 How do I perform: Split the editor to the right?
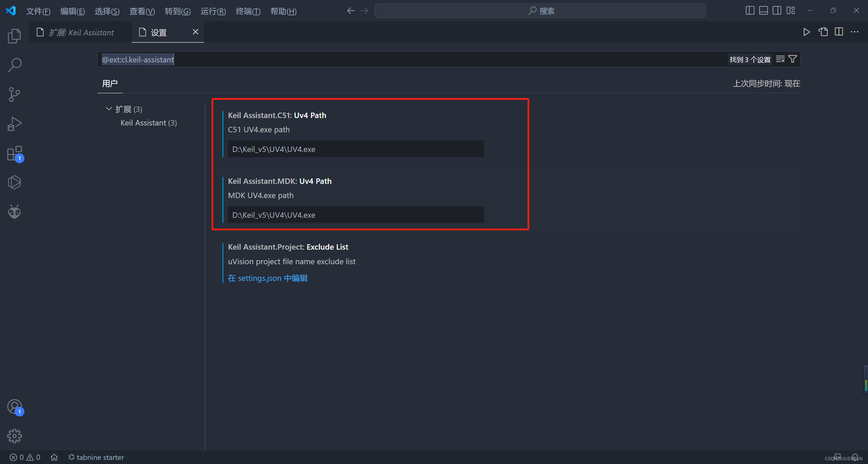[x=839, y=32]
